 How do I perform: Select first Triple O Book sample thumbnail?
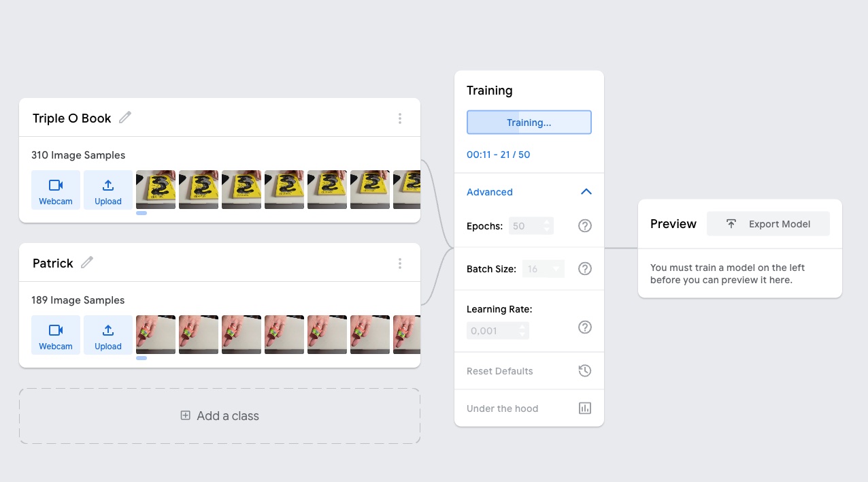tap(156, 189)
